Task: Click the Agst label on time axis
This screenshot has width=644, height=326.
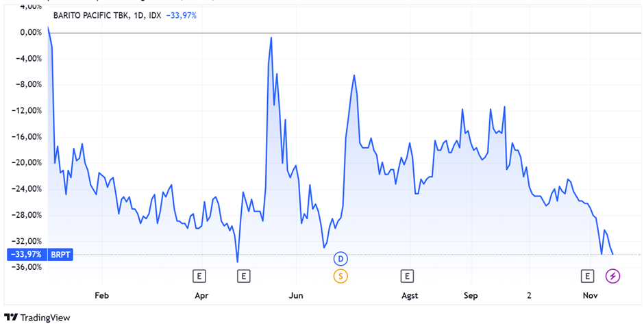Action: pyautogui.click(x=410, y=296)
